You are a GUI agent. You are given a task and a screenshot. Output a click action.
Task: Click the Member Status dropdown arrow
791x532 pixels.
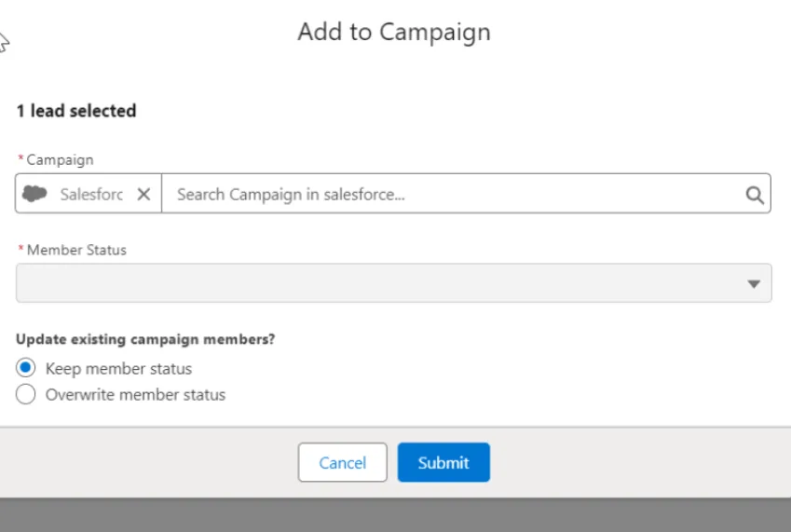[x=754, y=284]
